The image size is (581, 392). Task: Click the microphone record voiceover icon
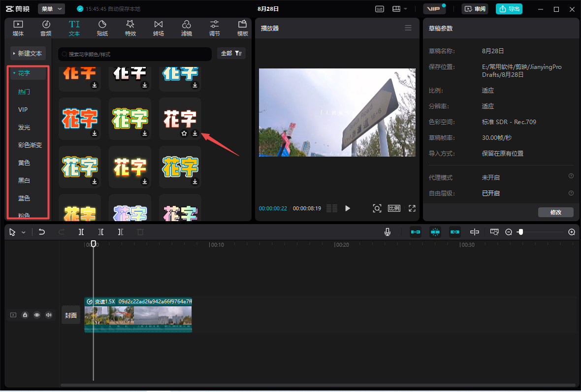click(388, 232)
